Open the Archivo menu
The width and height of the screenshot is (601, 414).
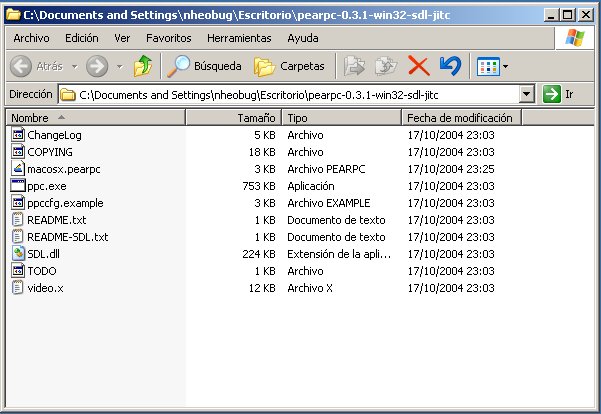[x=31, y=38]
